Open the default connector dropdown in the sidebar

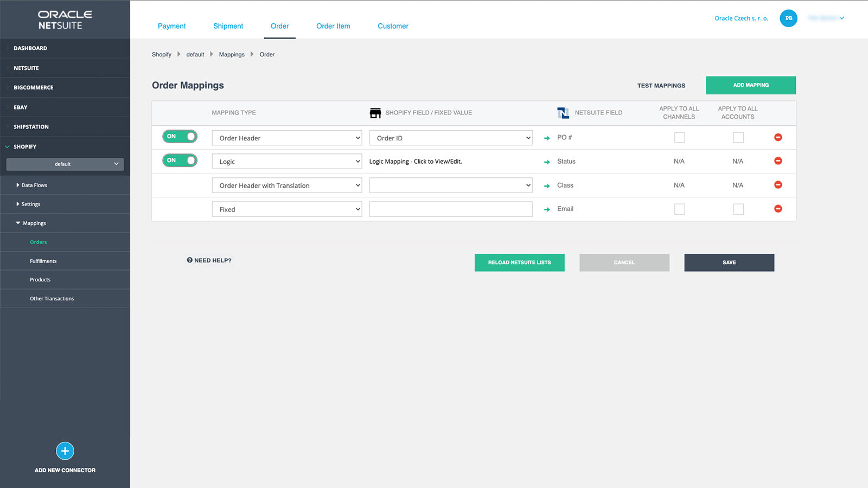point(65,164)
